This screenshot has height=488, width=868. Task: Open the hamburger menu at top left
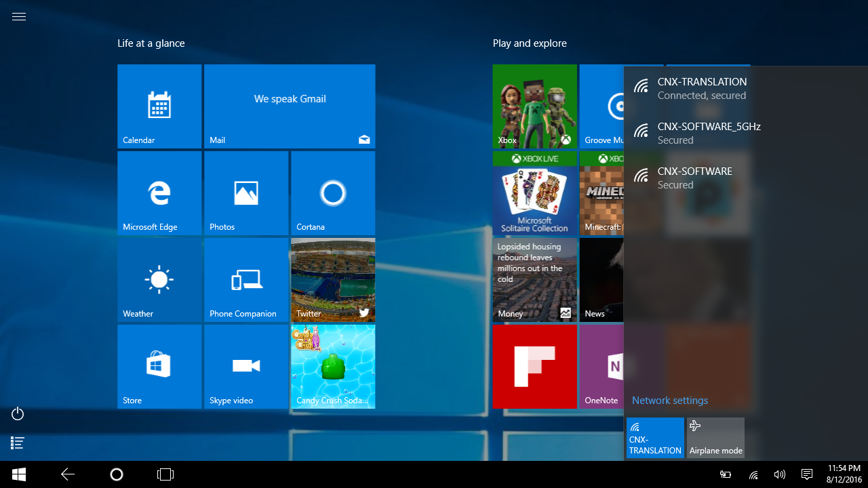[x=19, y=17]
